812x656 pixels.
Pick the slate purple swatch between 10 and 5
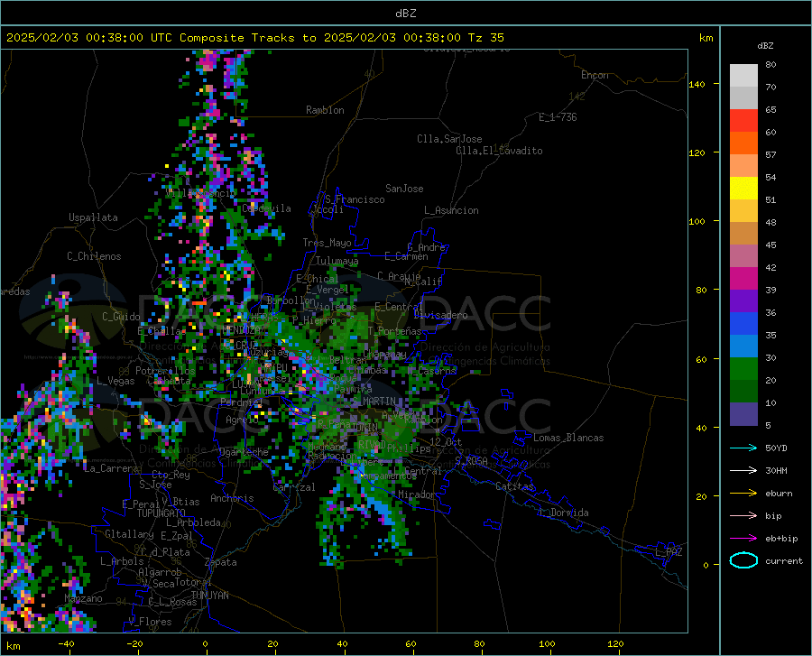pos(743,414)
